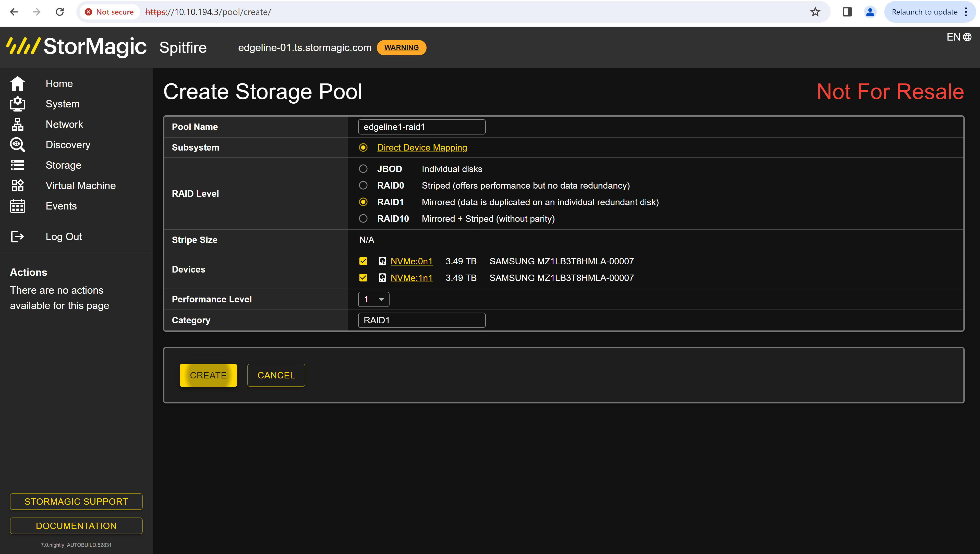Image resolution: width=980 pixels, height=554 pixels.
Task: Open the NVMe:1n1 device link
Action: (x=412, y=278)
